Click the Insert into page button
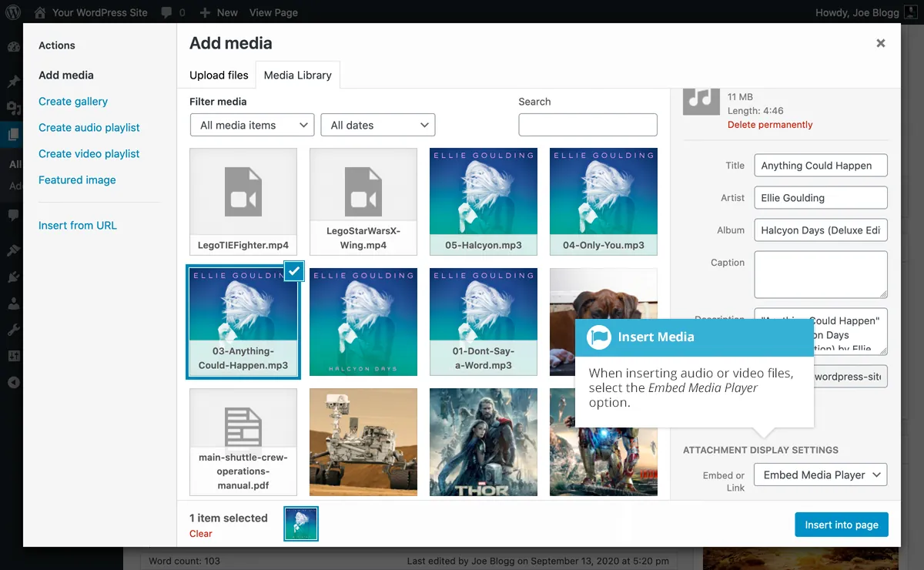The height and width of the screenshot is (570, 924). [x=842, y=525]
